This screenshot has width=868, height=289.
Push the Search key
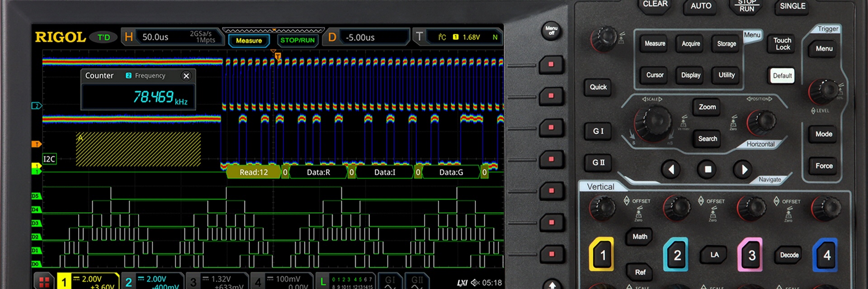coord(708,139)
